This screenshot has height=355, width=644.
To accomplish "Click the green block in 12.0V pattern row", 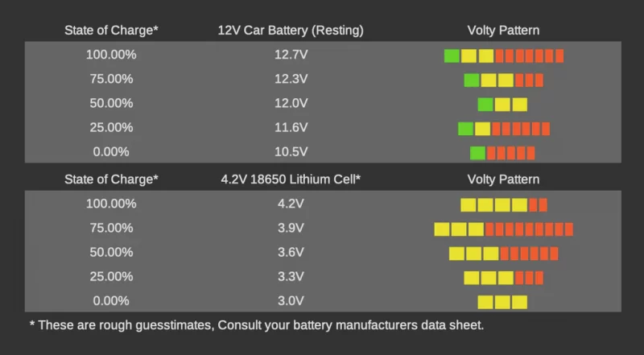I will click(485, 105).
